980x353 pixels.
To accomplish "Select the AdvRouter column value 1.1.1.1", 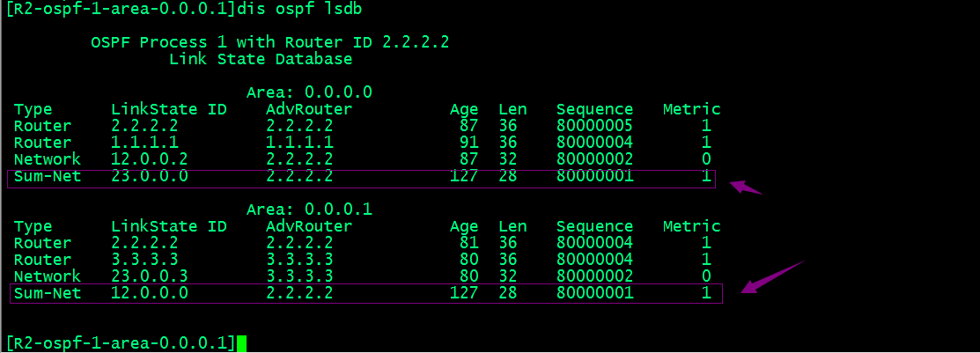I will click(298, 142).
